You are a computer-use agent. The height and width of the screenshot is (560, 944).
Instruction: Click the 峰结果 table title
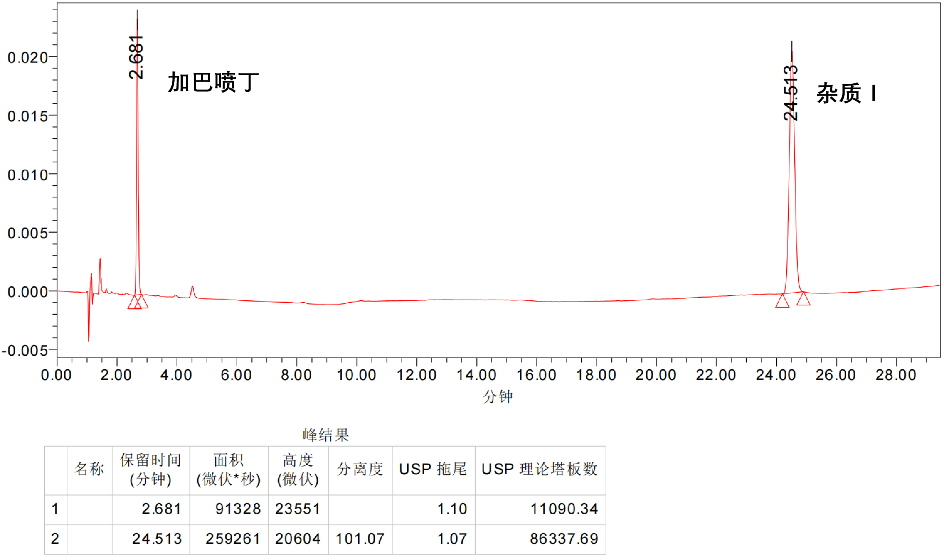[x=326, y=435]
